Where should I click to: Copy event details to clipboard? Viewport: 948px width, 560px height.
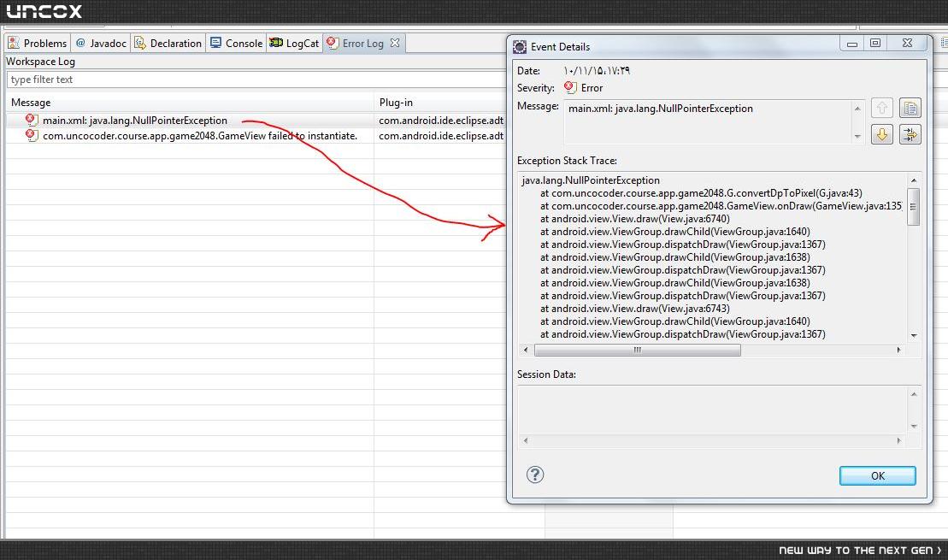point(910,109)
